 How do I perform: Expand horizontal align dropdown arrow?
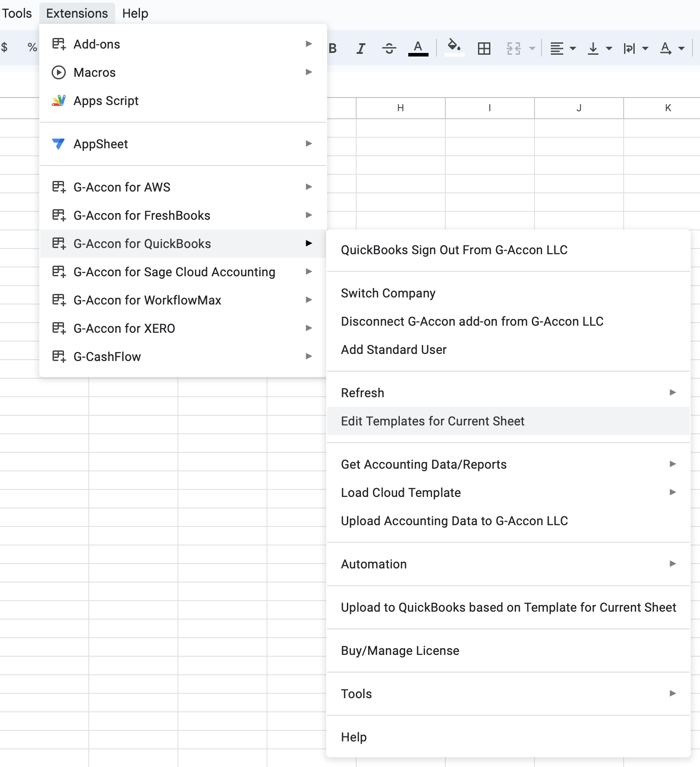click(573, 48)
